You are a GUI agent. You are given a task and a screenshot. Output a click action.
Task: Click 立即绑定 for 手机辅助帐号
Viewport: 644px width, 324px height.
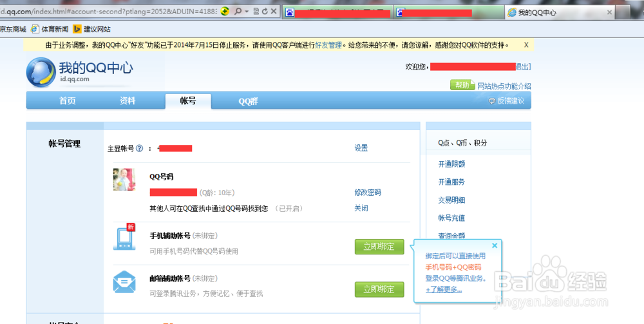pos(379,247)
